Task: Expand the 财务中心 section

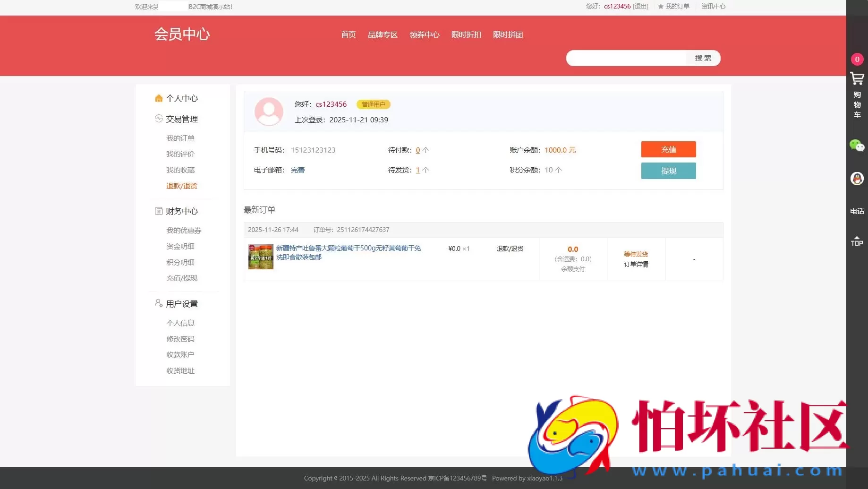Action: 181,211
